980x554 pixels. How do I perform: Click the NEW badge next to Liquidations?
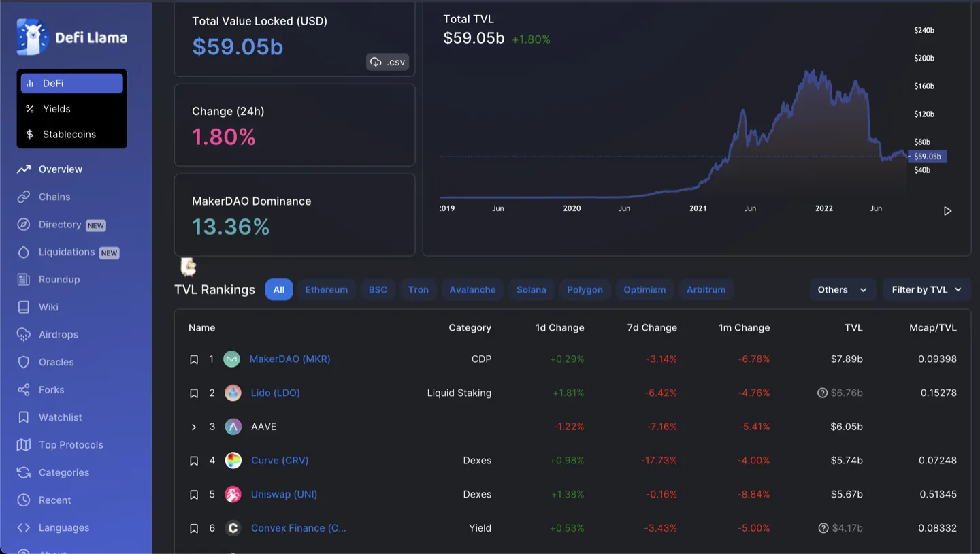click(x=109, y=252)
